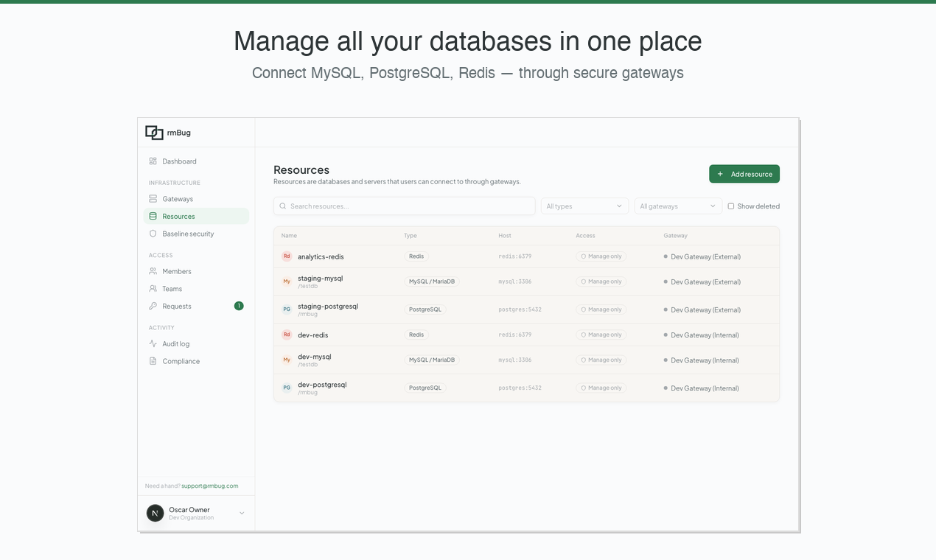Click the PG icon for staging-postgresql
This screenshot has height=560, width=936.
287,309
